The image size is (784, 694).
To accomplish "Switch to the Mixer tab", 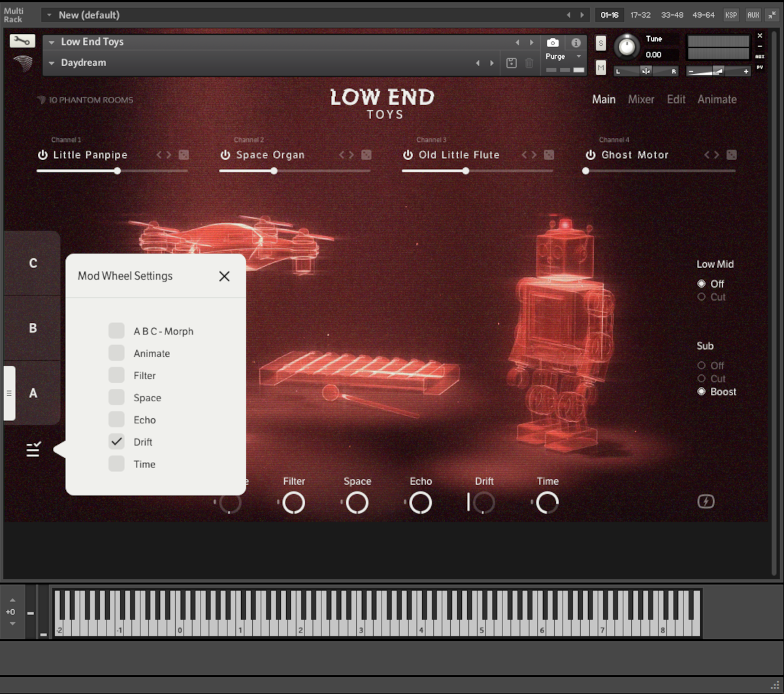I will point(641,99).
